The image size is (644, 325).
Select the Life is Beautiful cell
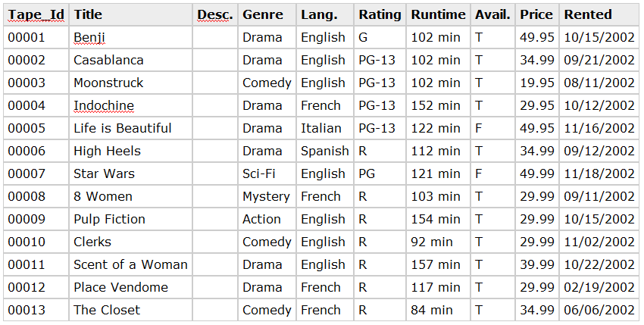(131, 128)
